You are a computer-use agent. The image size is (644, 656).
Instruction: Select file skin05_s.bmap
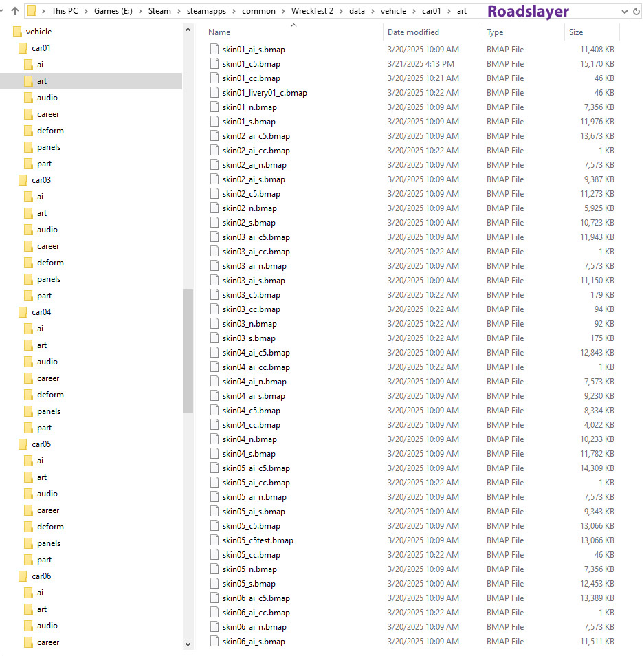point(249,584)
